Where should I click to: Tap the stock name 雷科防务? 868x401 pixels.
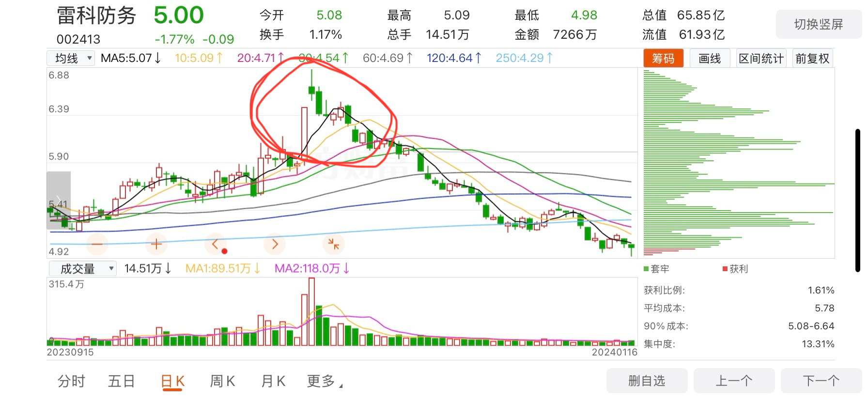pyautogui.click(x=96, y=15)
